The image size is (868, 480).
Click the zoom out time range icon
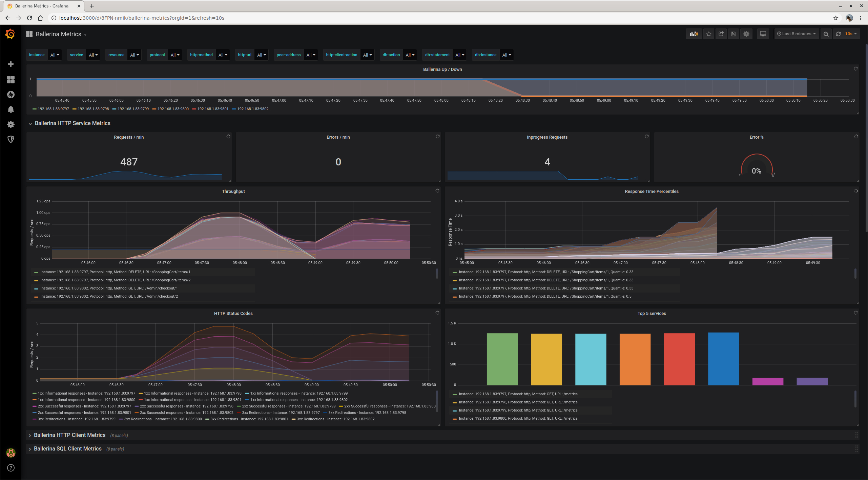pos(826,34)
